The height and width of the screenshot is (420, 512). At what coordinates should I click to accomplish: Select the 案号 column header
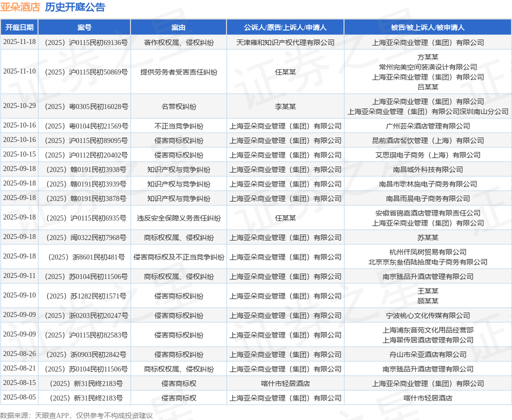pos(84,27)
